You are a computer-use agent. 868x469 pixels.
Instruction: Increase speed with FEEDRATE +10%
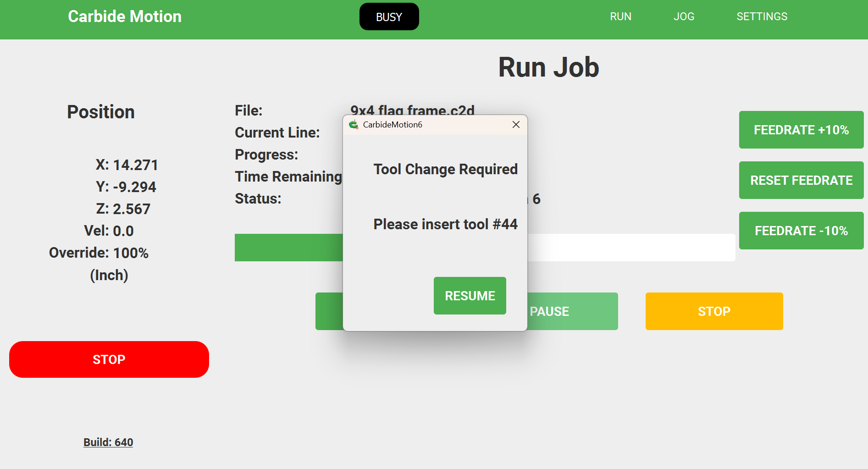coord(801,130)
